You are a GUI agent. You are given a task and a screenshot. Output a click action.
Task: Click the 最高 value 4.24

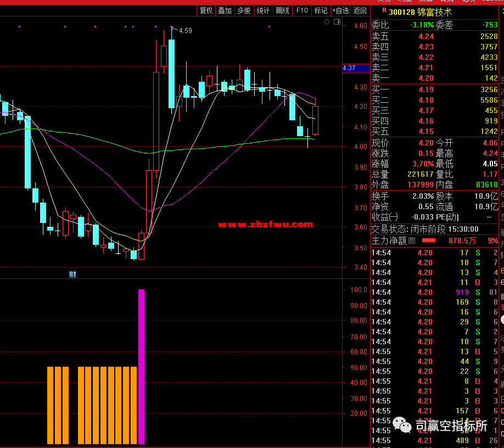point(490,153)
